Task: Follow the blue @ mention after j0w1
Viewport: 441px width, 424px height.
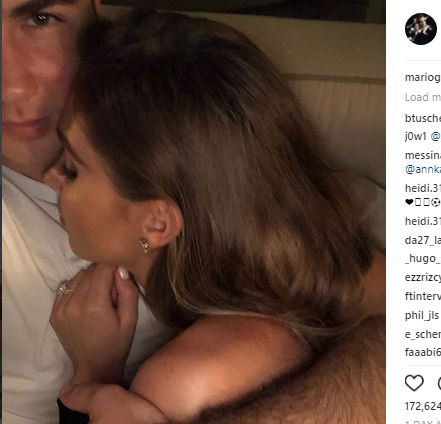Action: (436, 136)
